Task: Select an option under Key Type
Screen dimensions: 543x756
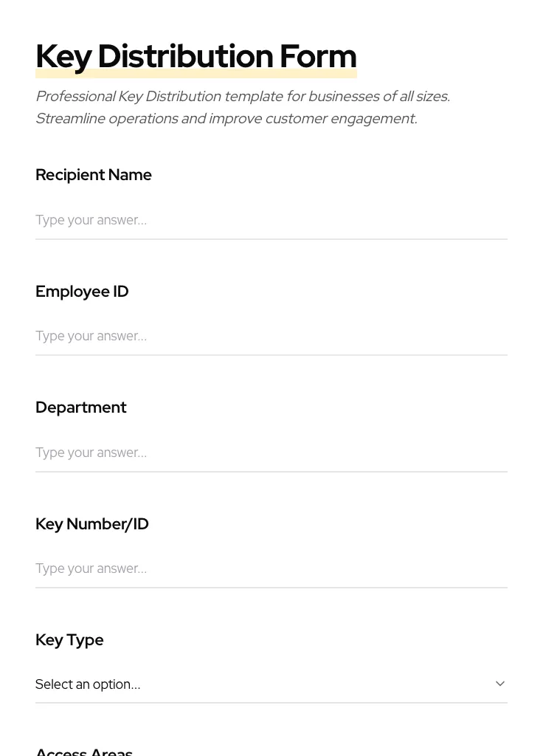Action: coord(271,684)
